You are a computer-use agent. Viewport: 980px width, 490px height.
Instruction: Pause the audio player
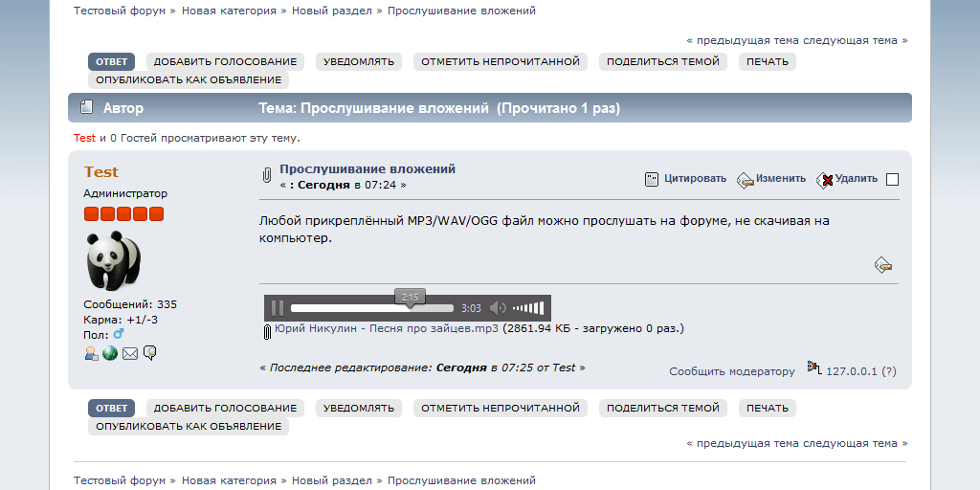pyautogui.click(x=277, y=308)
